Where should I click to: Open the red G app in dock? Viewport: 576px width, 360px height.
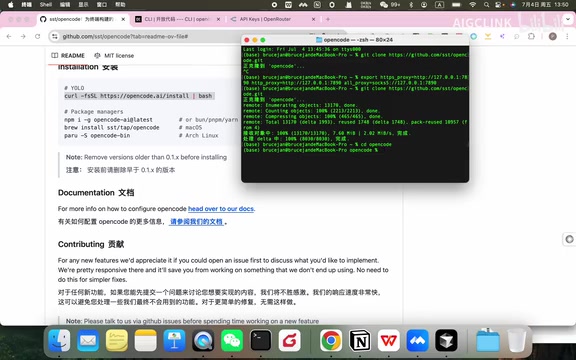[x=289, y=340]
